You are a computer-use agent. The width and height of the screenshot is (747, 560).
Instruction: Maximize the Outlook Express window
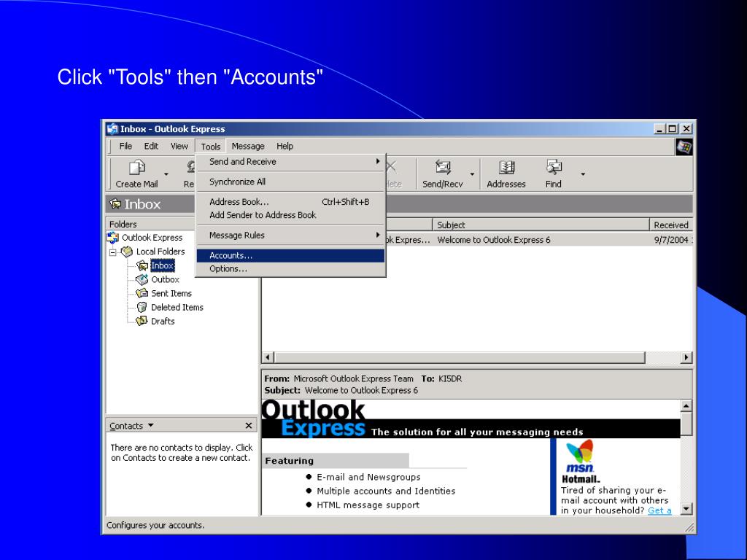[x=672, y=128]
